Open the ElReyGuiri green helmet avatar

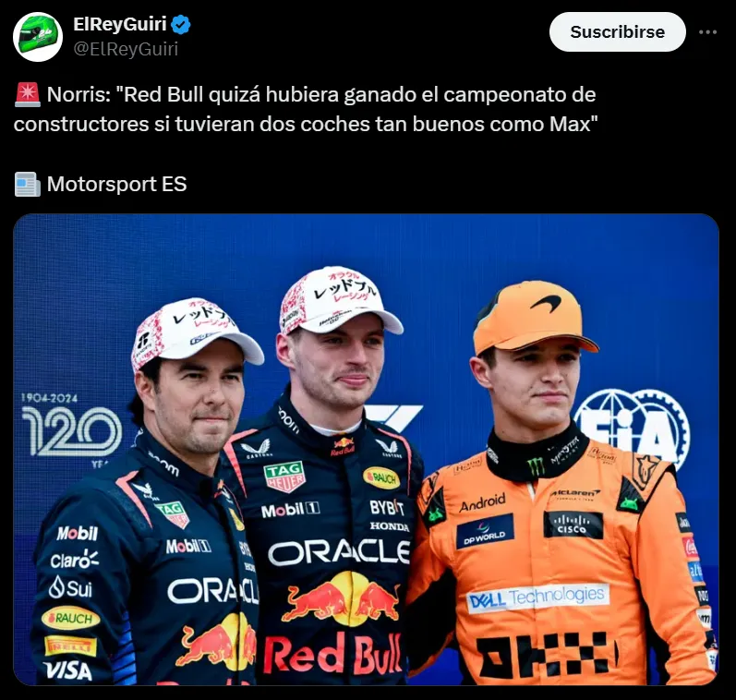38,37
